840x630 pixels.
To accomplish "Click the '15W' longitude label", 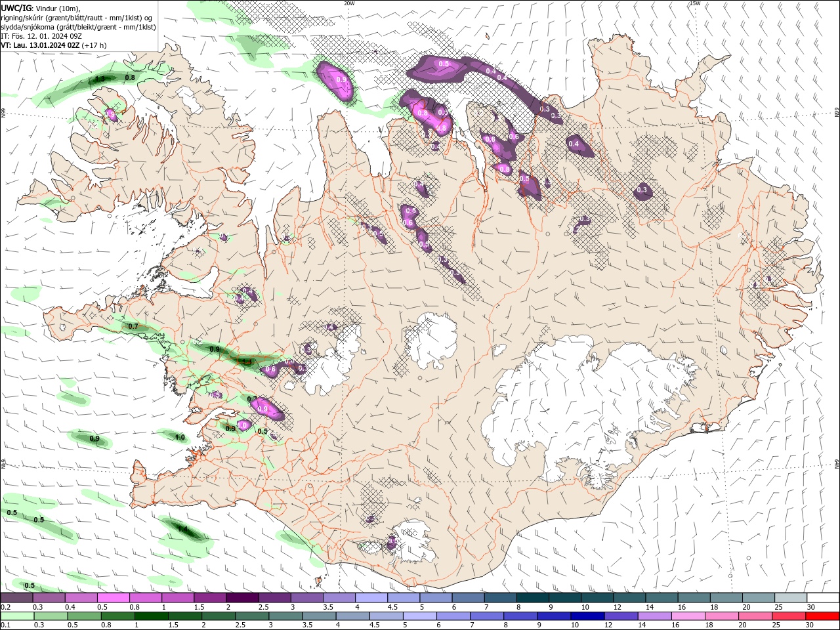I will click(x=695, y=3).
